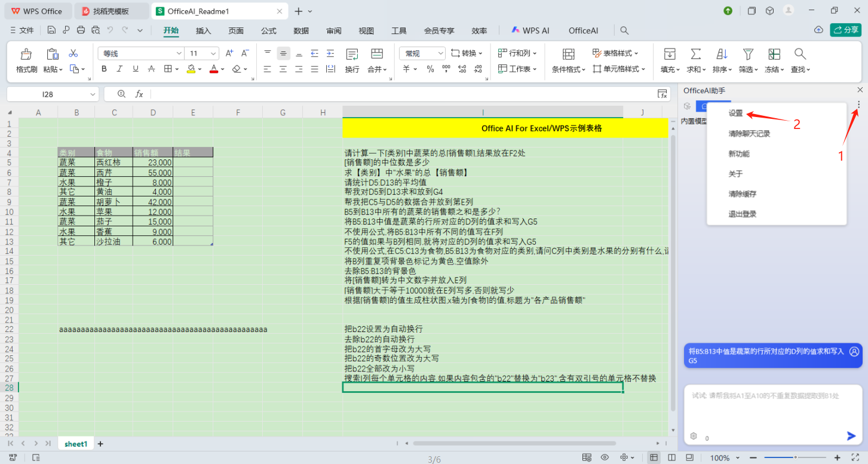Increase font size with the A+ icon
The height and width of the screenshot is (464, 868).
pos(229,53)
